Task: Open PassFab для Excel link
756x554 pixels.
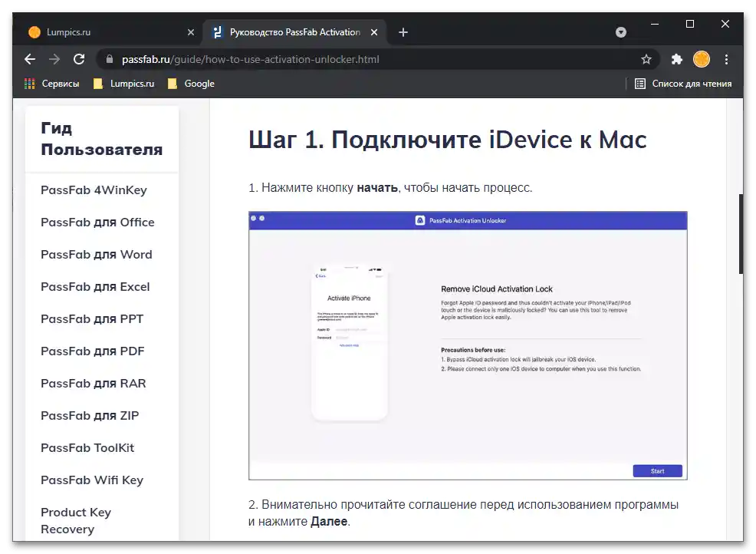Action: pos(96,287)
